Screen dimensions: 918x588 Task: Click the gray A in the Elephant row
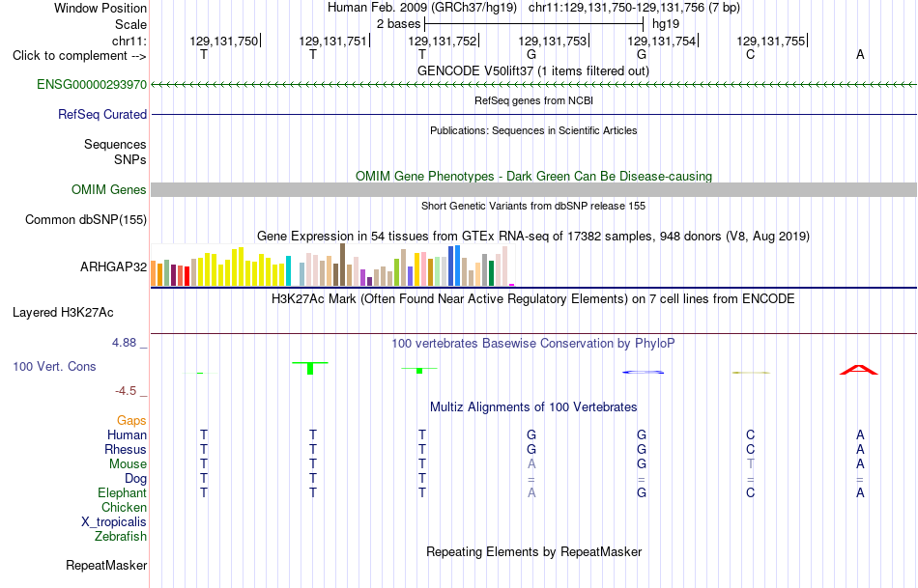click(531, 492)
